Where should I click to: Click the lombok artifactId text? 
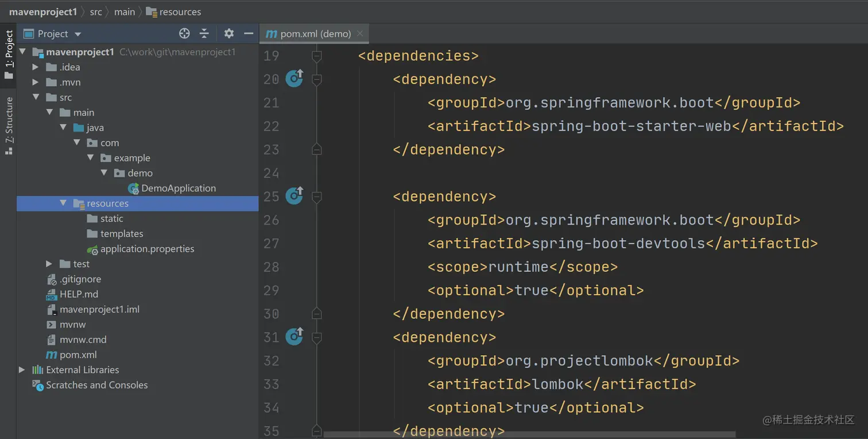[x=557, y=384]
